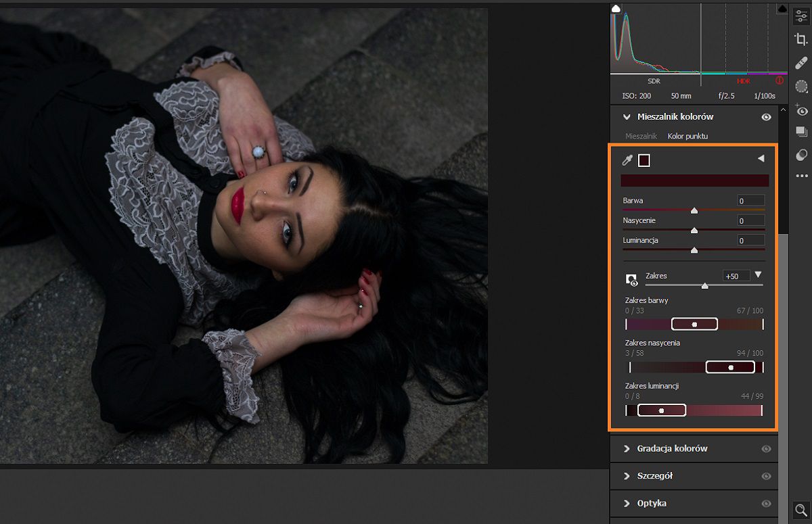Click the Nasycenie value field
This screenshot has width=812, height=524.
(751, 220)
